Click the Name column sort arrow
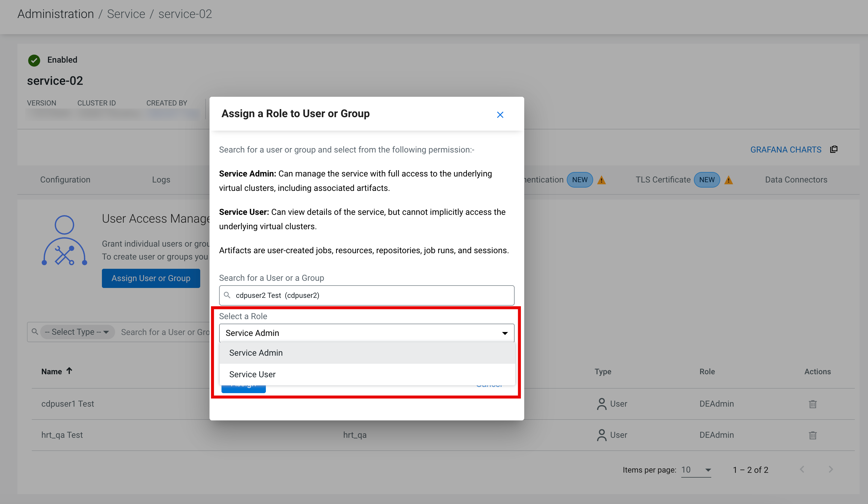Viewport: 868px width, 504px height. [x=69, y=371]
